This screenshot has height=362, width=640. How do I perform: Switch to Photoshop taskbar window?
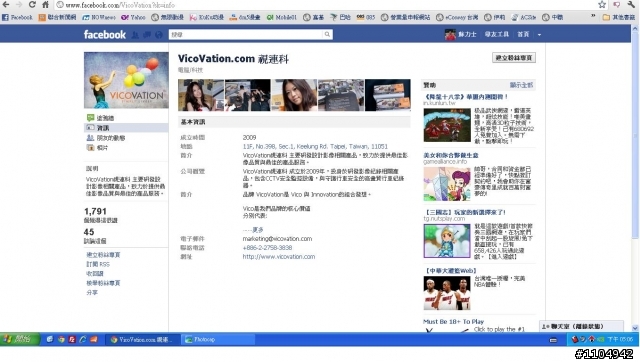[x=218, y=339]
